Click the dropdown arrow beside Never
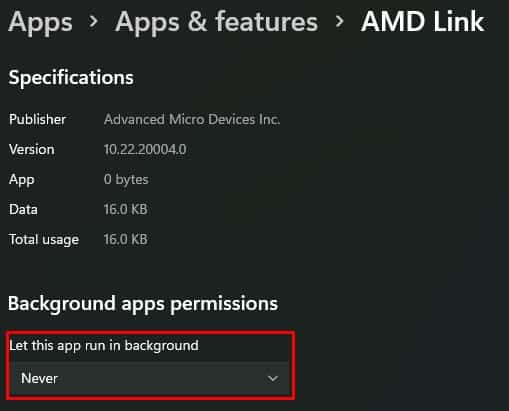Screen dimensions: 509x411 click(273, 378)
